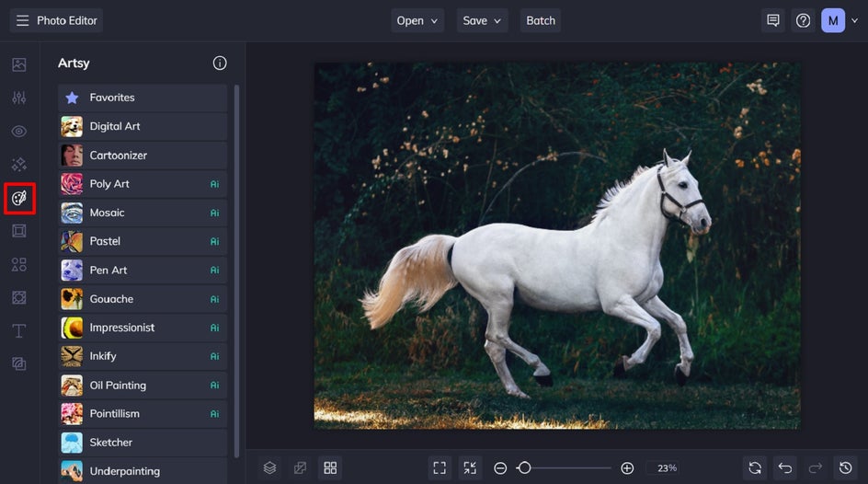868x484 pixels.
Task: Click the Batch button
Action: coord(541,20)
